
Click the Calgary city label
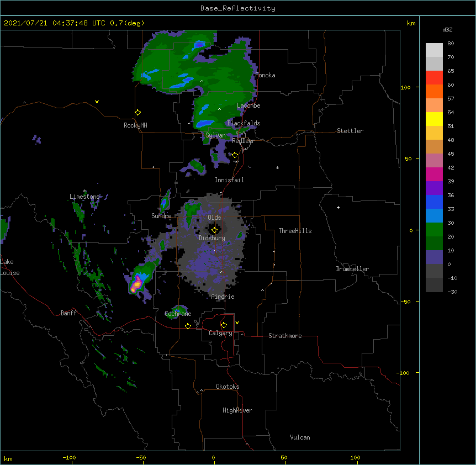click(220, 333)
